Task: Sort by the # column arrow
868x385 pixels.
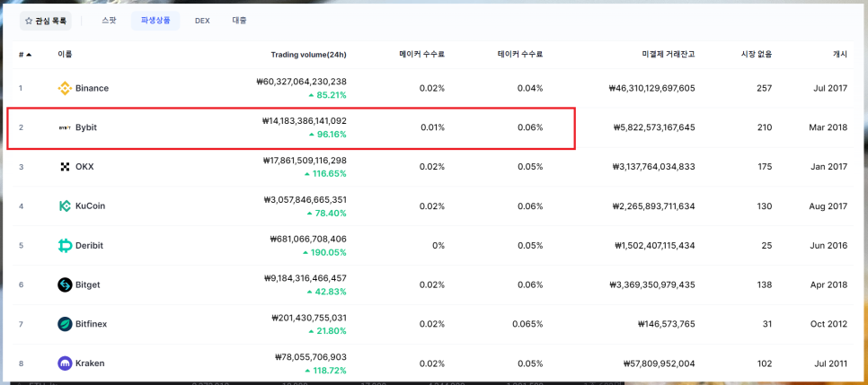Action: (x=29, y=55)
